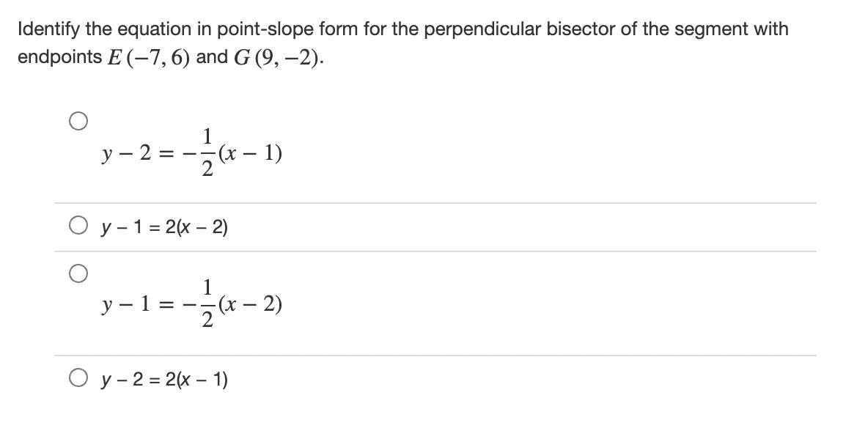Click the equation text y − 1 = −½(x − 2)
Screen dimensions: 868x431
(x=191, y=303)
